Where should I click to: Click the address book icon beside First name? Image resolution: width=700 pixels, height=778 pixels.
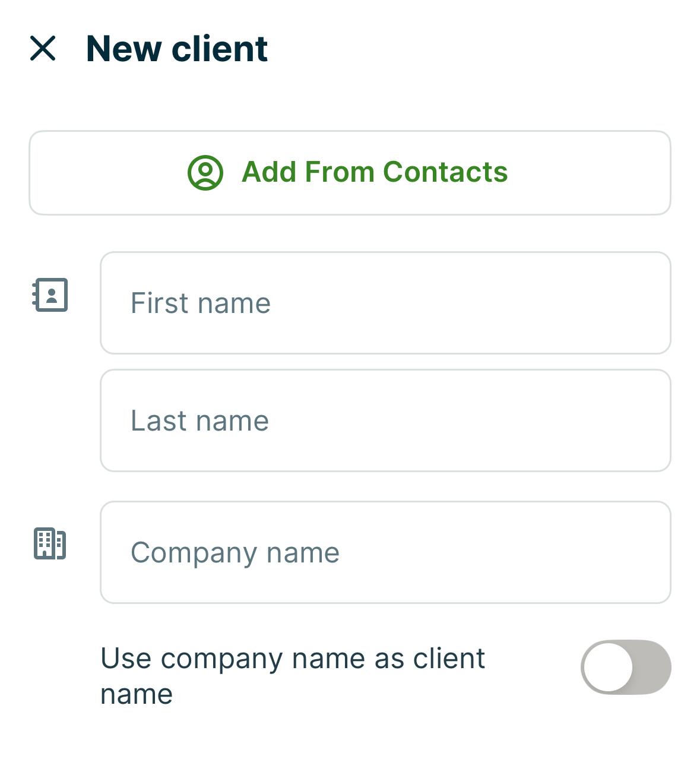click(x=50, y=295)
